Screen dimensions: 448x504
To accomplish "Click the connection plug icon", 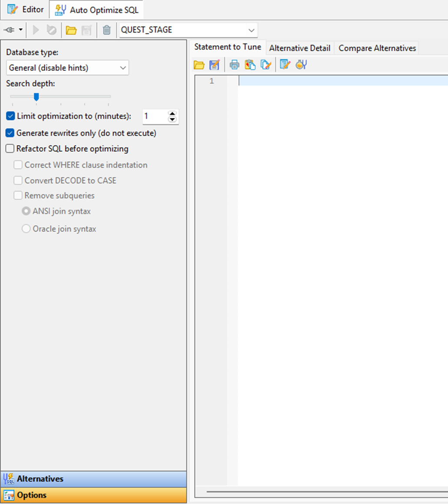I will click(x=9, y=30).
